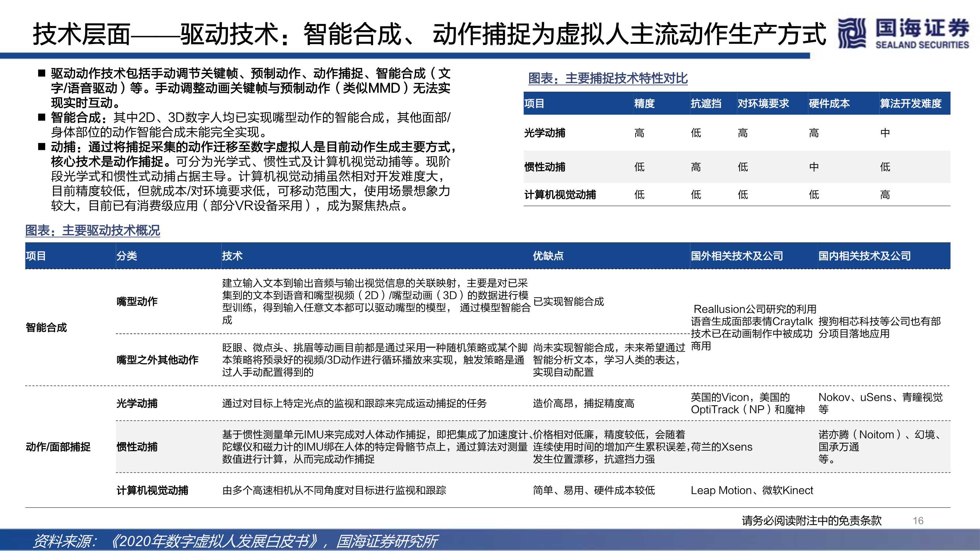Click the Sealand Securities wave logo

tap(852, 33)
